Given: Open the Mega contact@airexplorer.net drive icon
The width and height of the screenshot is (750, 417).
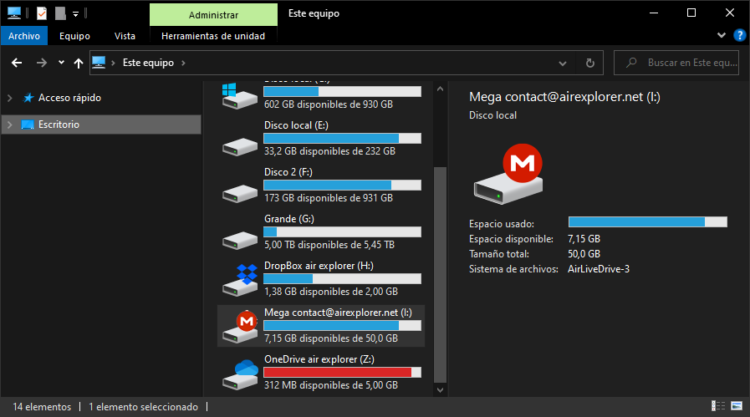Looking at the screenshot, I should point(240,326).
